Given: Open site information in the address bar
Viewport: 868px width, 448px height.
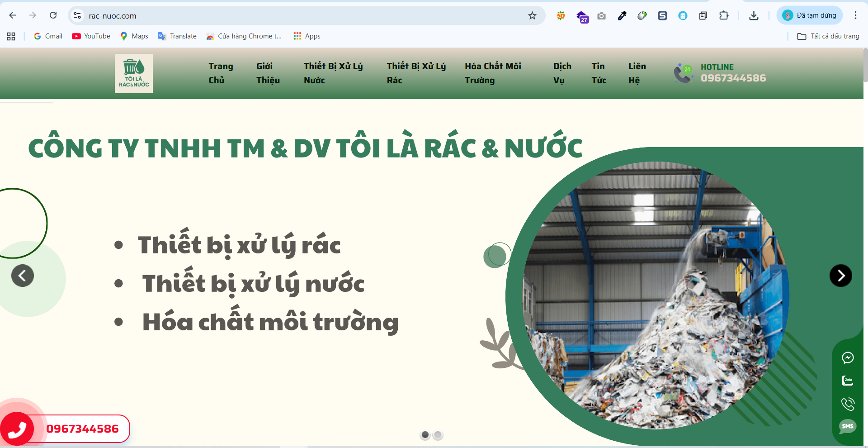Looking at the screenshot, I should tap(77, 15).
